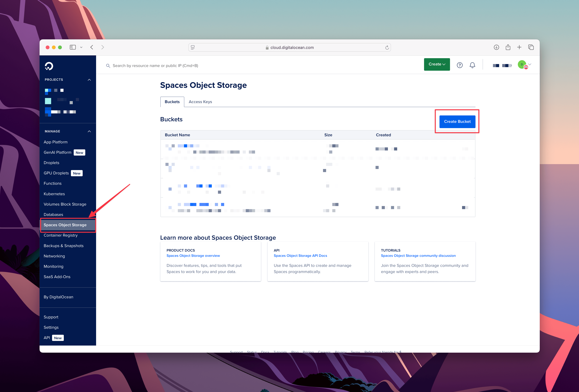Open the Spaces Object Storage community discussion link

[418, 256]
